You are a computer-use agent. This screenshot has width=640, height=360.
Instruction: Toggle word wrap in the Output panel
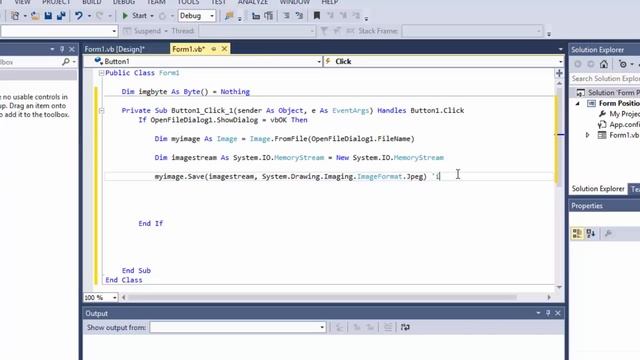[x=405, y=327]
